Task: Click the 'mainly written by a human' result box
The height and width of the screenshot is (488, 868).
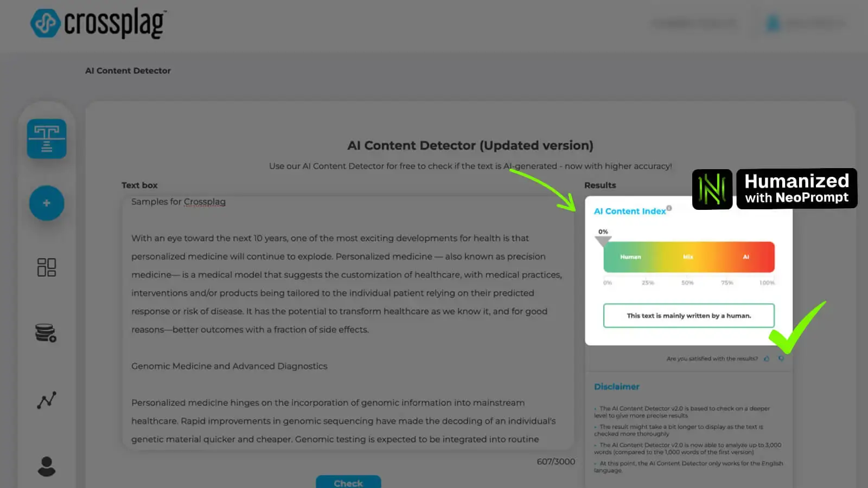Action: (x=688, y=316)
